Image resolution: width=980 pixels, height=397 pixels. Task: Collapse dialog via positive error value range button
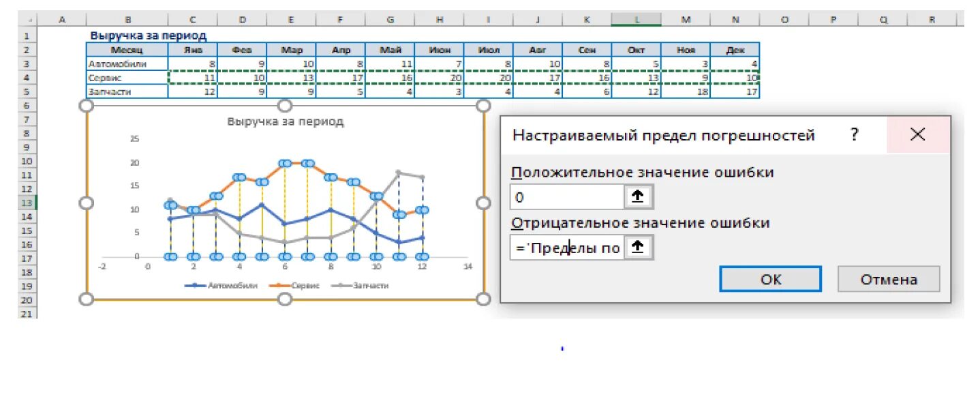(639, 198)
